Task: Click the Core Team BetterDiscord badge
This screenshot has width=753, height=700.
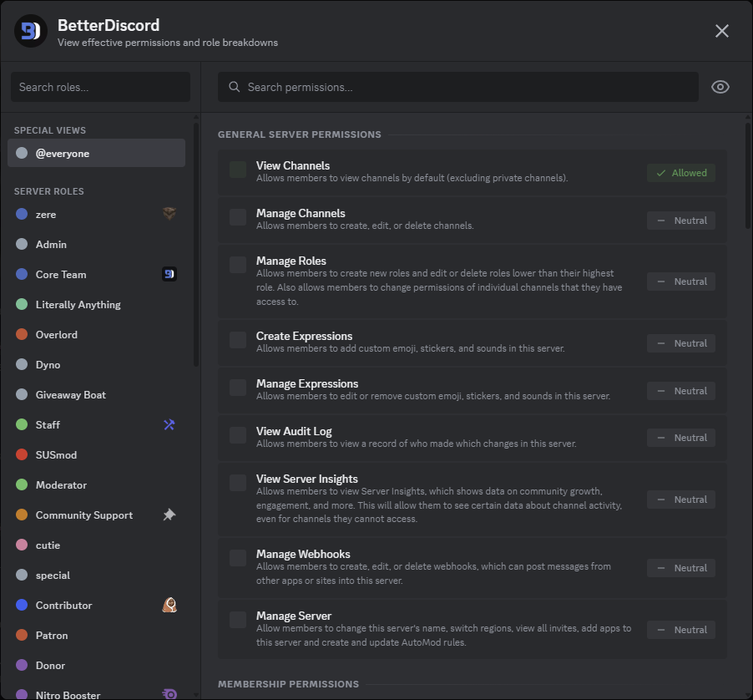Action: 169,274
